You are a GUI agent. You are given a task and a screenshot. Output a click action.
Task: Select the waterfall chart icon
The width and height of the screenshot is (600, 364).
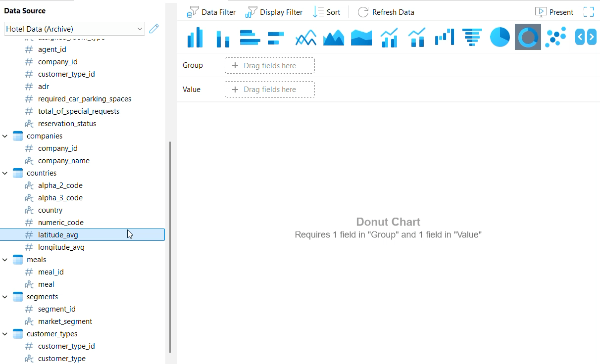tap(445, 37)
